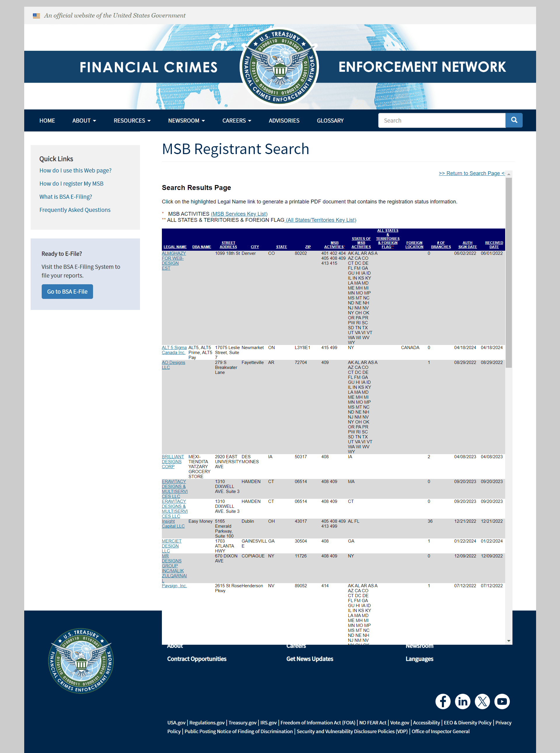The image size is (560, 753).
Task: Open ADVISORIES in navigation bar
Action: (284, 121)
